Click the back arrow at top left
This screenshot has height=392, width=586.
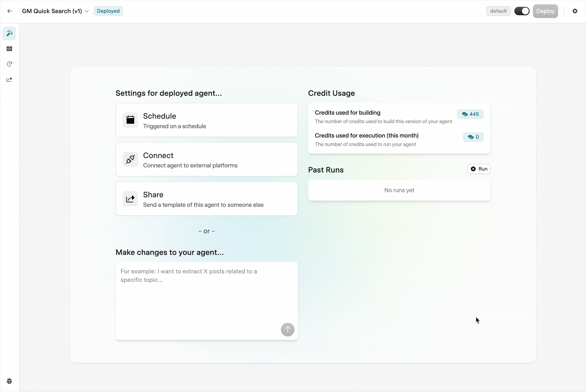[10, 11]
